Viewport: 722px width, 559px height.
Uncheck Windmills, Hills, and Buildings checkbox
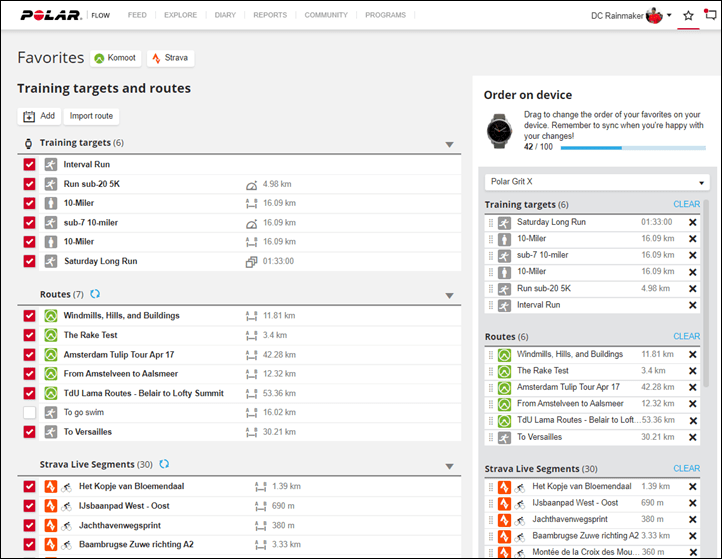(x=29, y=316)
